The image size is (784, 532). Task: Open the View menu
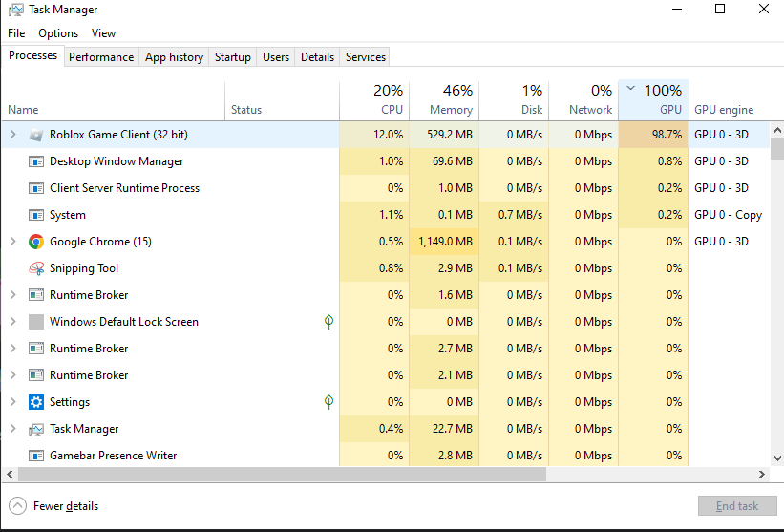(x=103, y=33)
